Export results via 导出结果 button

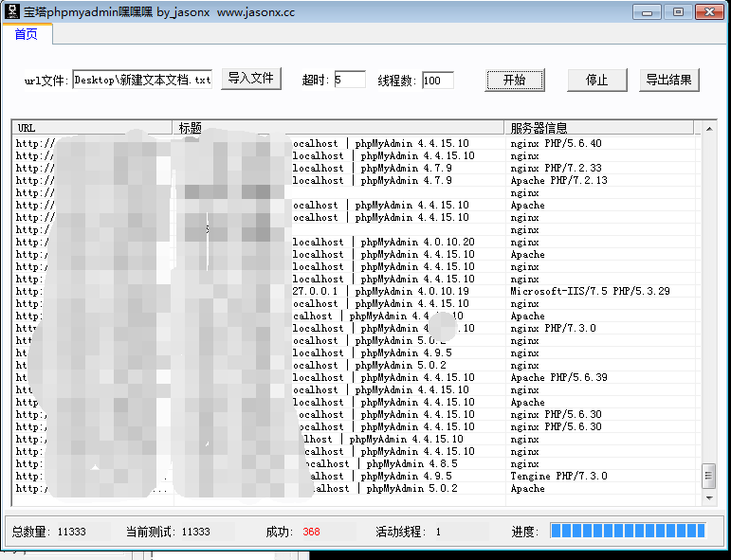coord(669,81)
